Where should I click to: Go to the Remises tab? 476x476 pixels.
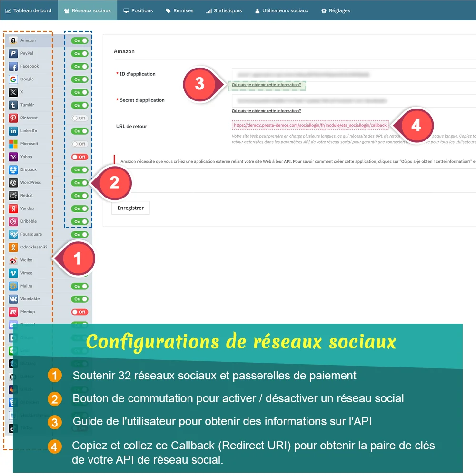[179, 10]
